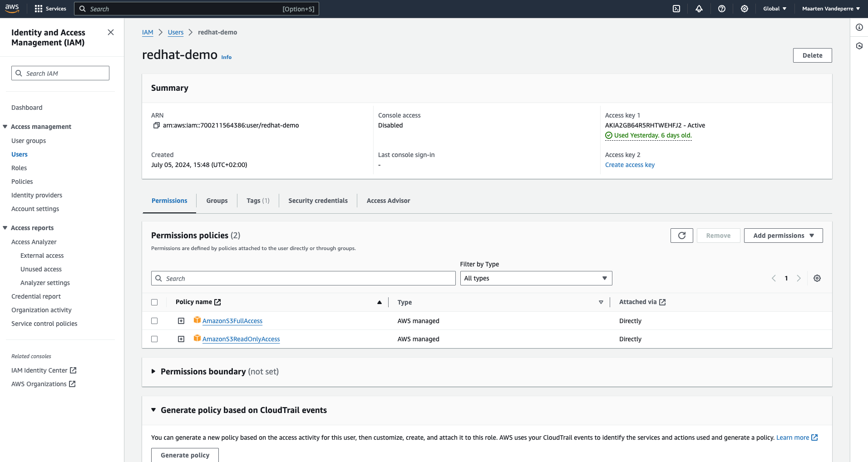The image size is (868, 462).
Task: Check the AmazonS3ReadOnlyAccess row checkbox
Action: pyautogui.click(x=154, y=339)
